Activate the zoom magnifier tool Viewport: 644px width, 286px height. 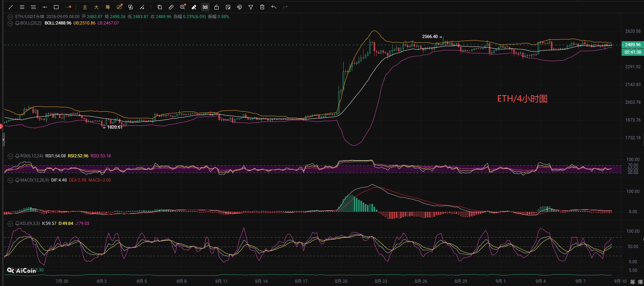coord(183,7)
